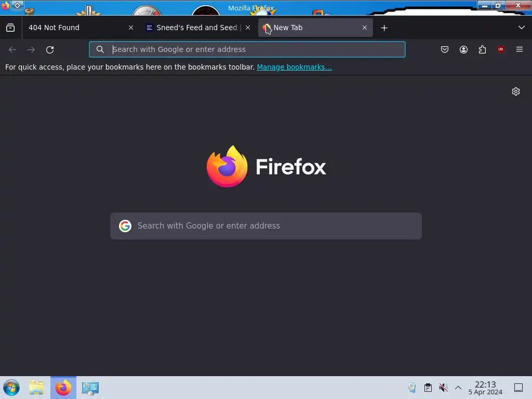Maximize the Mozilla Firefox window
The height and width of the screenshot is (399, 532).
coord(498,5)
